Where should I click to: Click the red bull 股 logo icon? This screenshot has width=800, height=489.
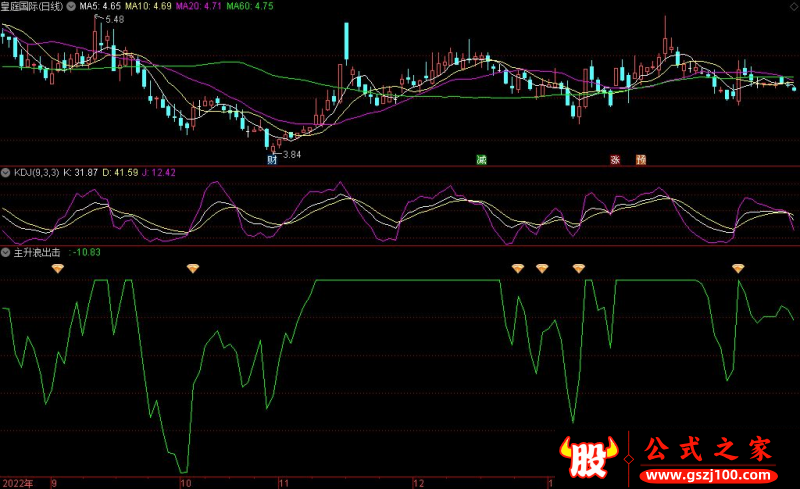(x=591, y=457)
